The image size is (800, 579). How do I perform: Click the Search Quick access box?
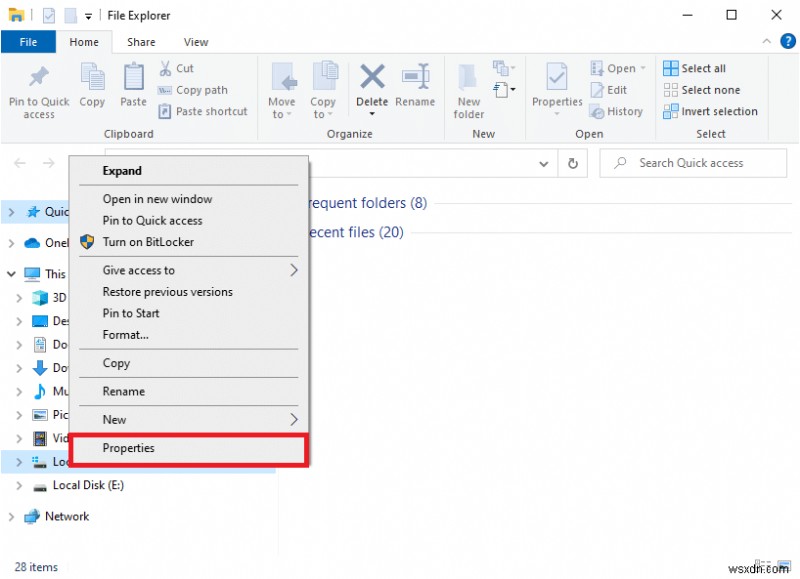[x=693, y=163]
